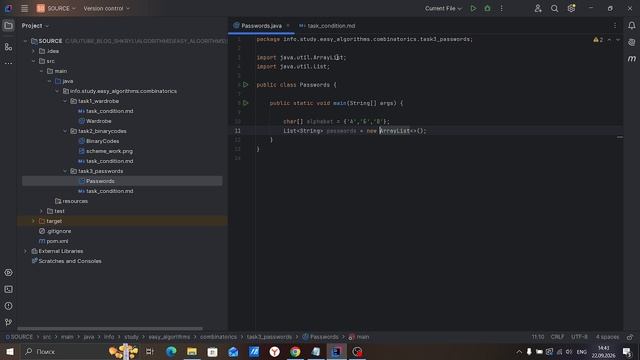Collapse the main folder

[41, 71]
